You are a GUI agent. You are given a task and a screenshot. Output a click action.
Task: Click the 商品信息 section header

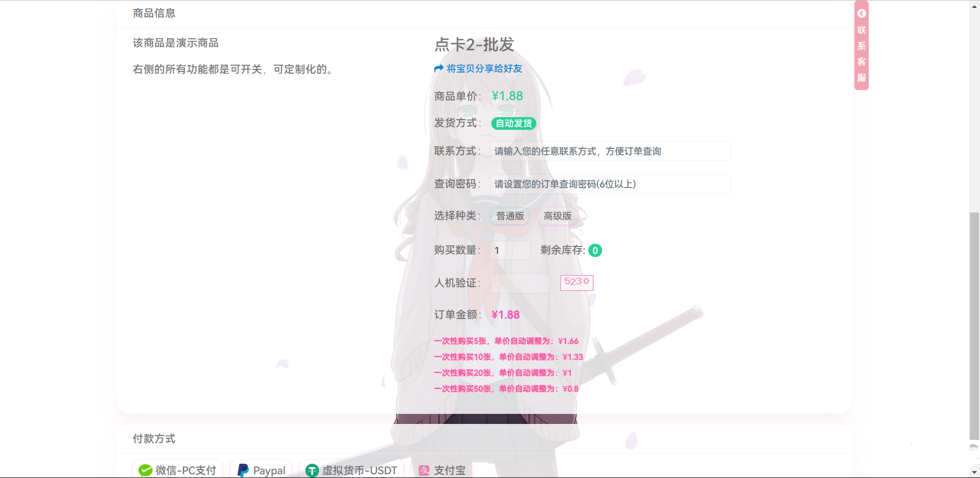pos(154,13)
